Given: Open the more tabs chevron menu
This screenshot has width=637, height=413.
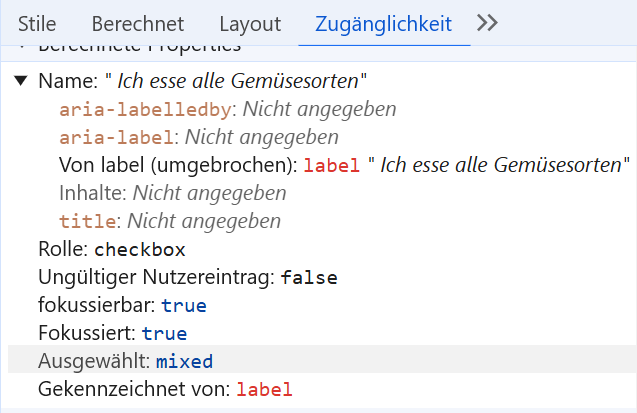Looking at the screenshot, I should pyautogui.click(x=487, y=23).
